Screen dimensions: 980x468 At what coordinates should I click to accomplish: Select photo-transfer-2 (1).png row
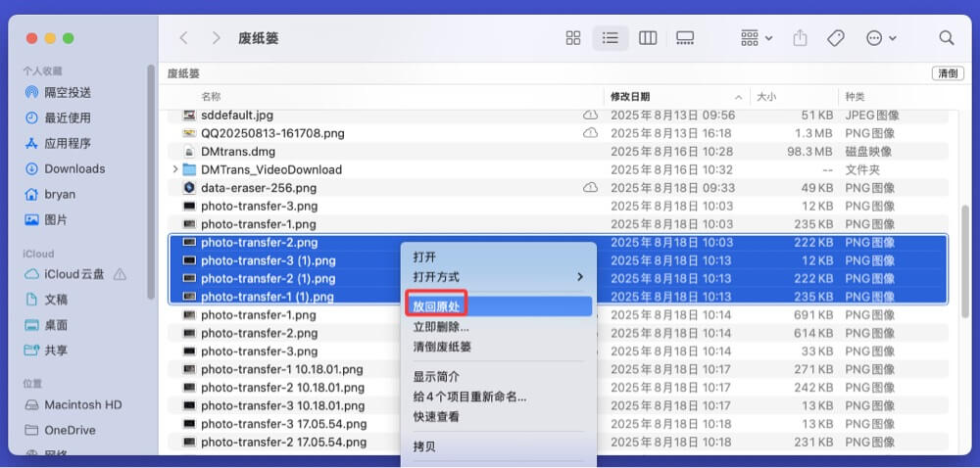coord(559,278)
